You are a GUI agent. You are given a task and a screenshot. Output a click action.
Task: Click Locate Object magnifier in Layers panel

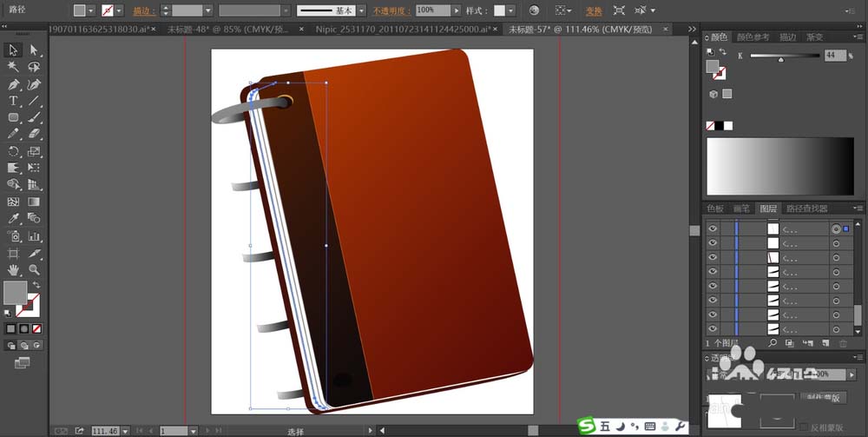773,343
